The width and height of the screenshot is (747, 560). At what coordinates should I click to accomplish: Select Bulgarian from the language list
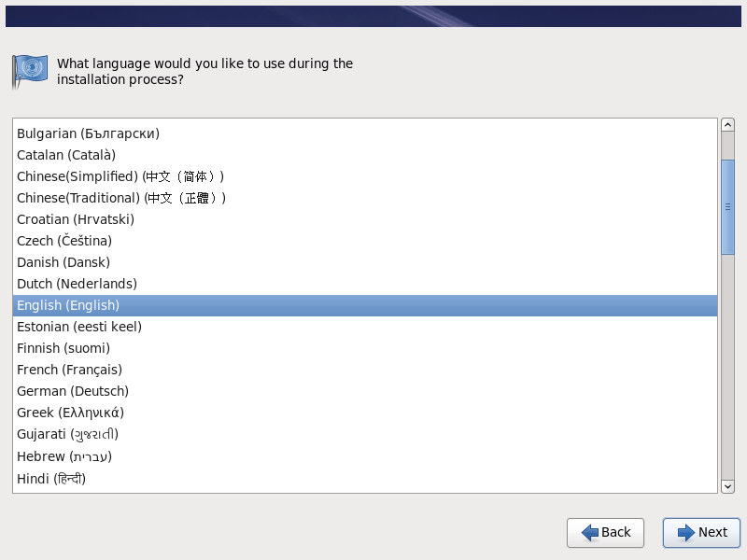tap(88, 133)
